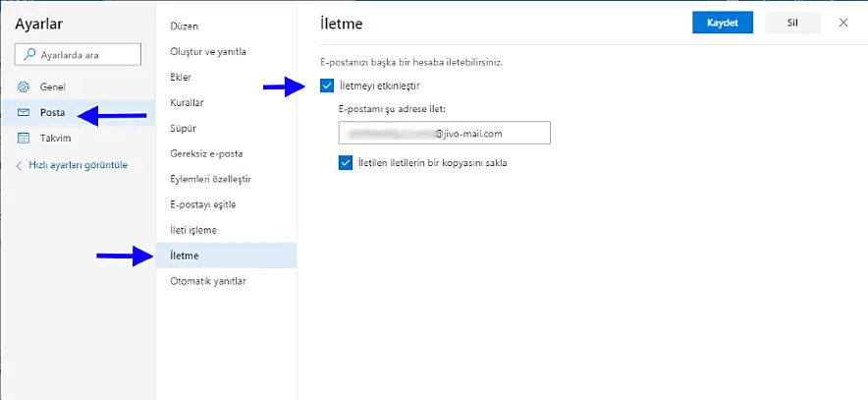
Task: Click the Genel gear icon
Action: (24, 86)
